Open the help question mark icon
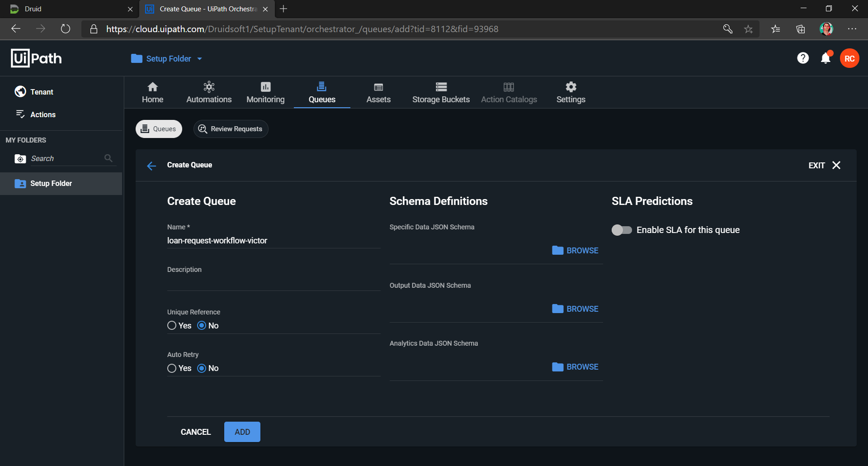This screenshot has height=466, width=868. pyautogui.click(x=803, y=58)
